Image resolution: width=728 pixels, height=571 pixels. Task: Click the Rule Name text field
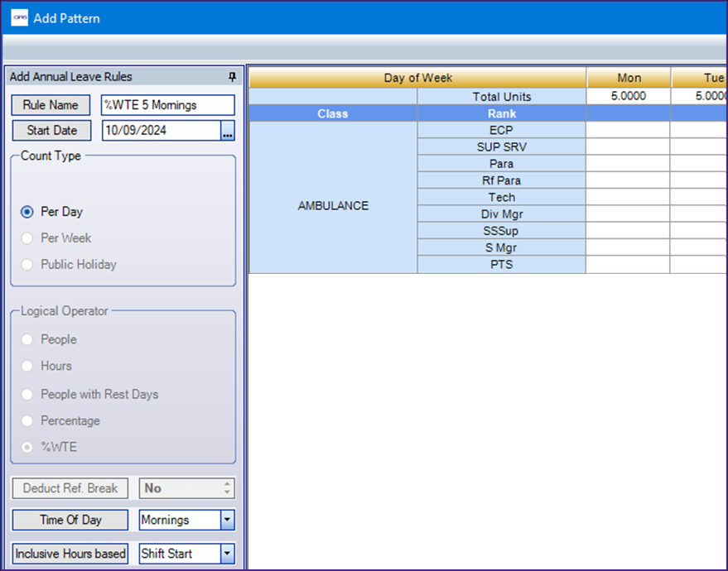pos(167,105)
